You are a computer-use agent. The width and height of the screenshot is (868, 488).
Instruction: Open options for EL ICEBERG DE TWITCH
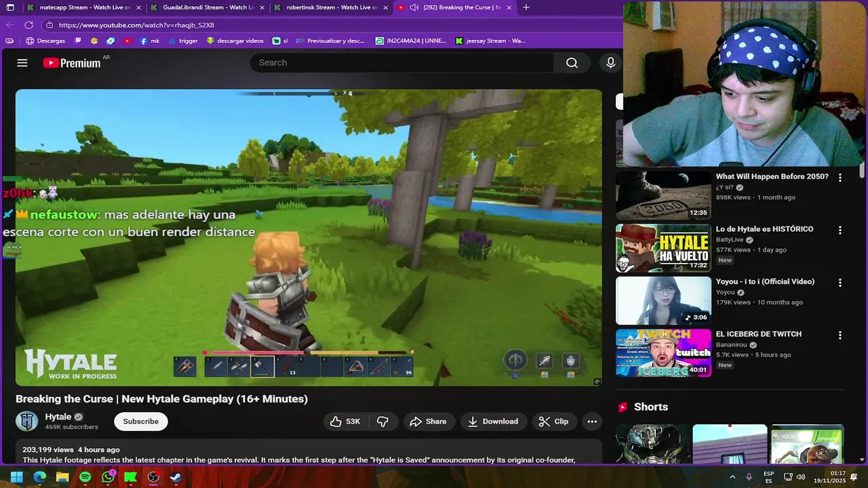point(840,335)
